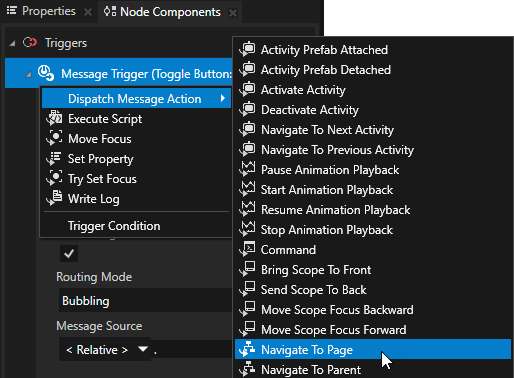Click the Message Source path input field
The height and width of the screenshot is (378, 514).
(x=192, y=349)
